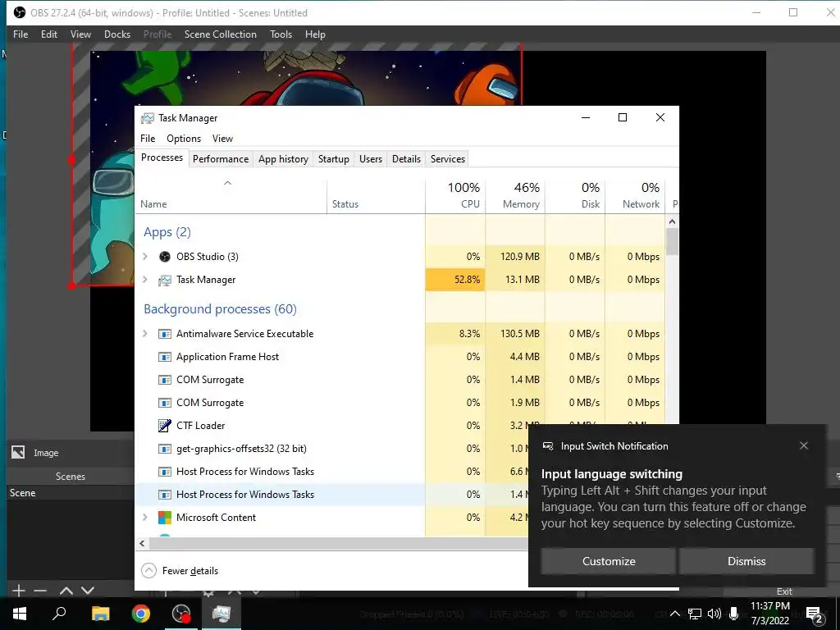Open the OBS Edit menu
The width and height of the screenshot is (840, 630).
(48, 34)
